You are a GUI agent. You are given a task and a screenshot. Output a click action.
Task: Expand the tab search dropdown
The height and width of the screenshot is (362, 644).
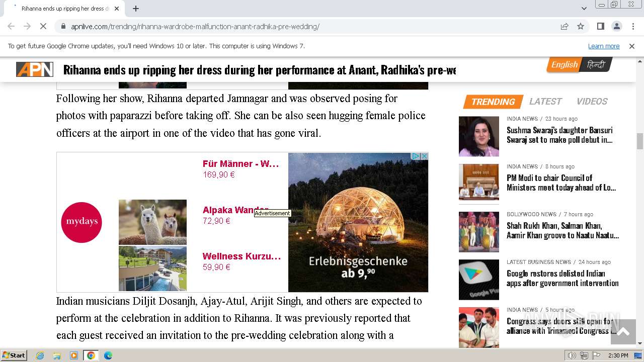coord(584,9)
